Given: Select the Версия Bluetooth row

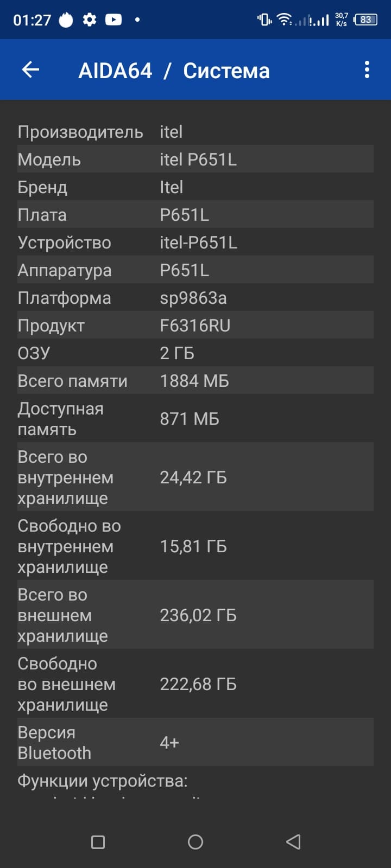Looking at the screenshot, I should [195, 743].
